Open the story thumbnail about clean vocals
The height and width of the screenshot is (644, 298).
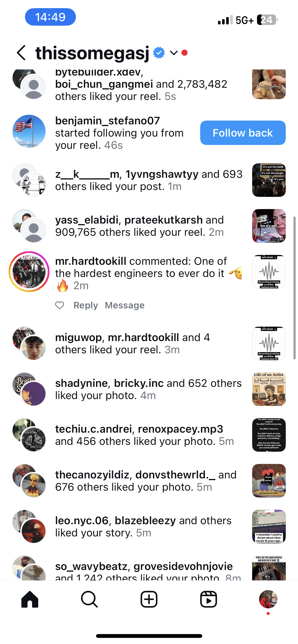[269, 526]
